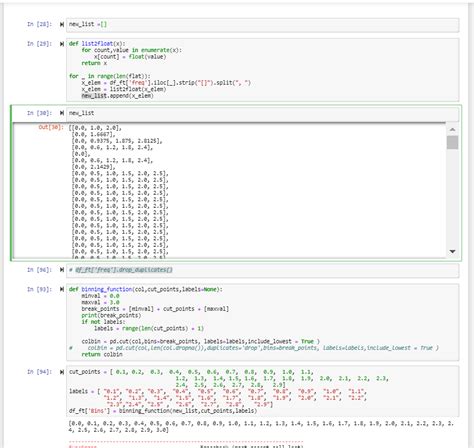Click the output scrollbar thumb
Screen dimensions: 474x448
[452, 142]
